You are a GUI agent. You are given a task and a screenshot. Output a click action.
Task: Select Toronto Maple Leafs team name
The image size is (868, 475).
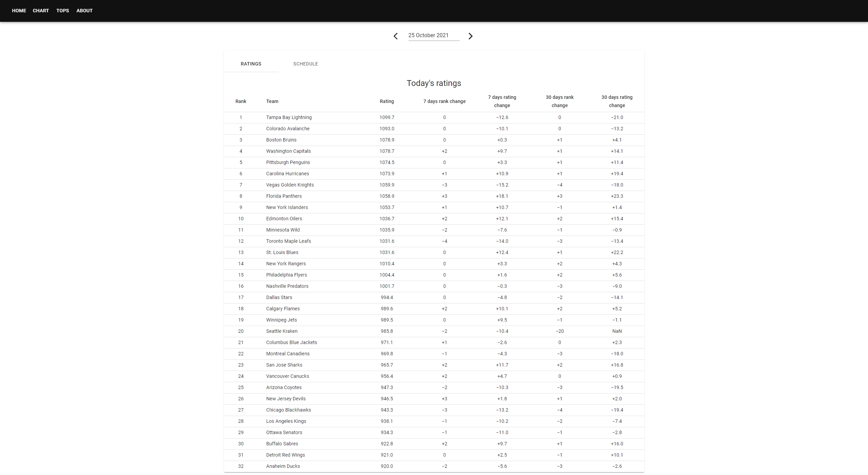pyautogui.click(x=288, y=241)
